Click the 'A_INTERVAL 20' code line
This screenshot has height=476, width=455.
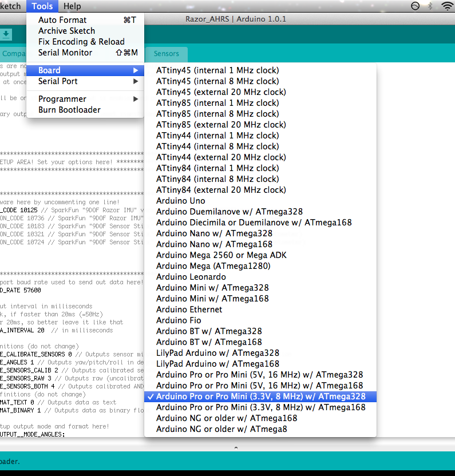(x=57, y=330)
